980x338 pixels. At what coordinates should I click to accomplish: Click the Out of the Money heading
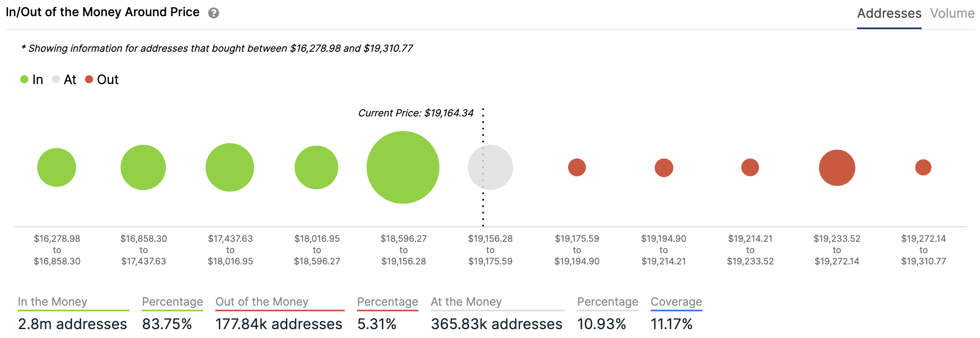click(x=262, y=302)
